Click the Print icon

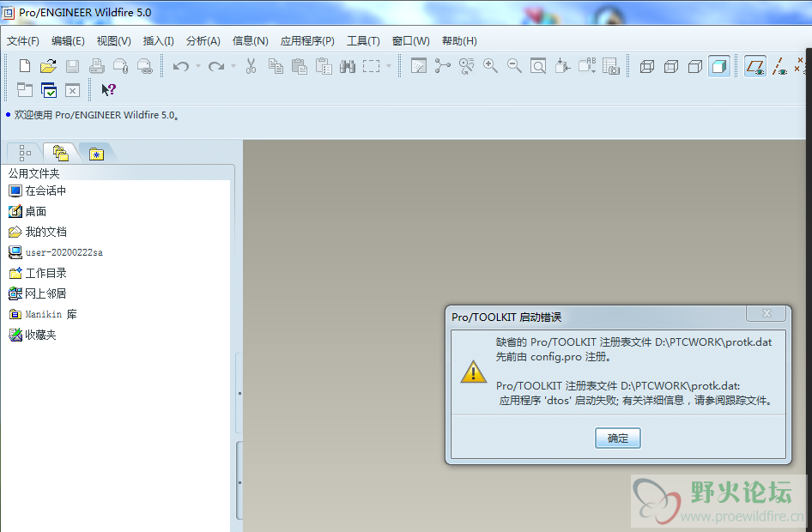[x=97, y=66]
